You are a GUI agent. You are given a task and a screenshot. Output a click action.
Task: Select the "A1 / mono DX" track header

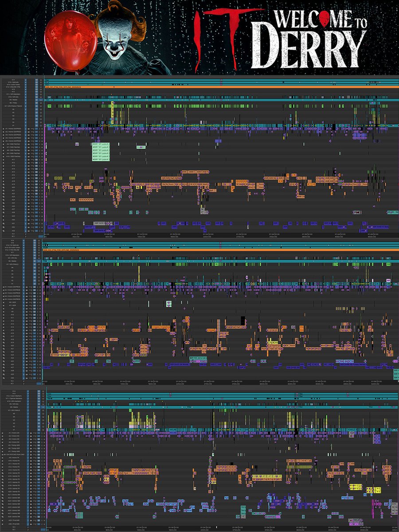pos(14,433)
